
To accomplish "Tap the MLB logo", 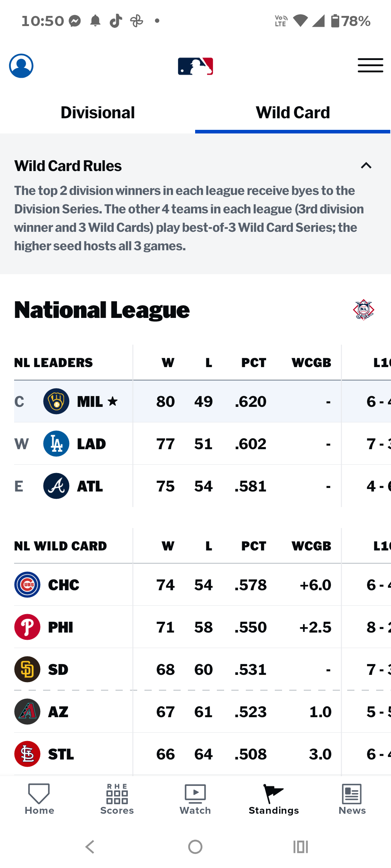I will point(195,66).
